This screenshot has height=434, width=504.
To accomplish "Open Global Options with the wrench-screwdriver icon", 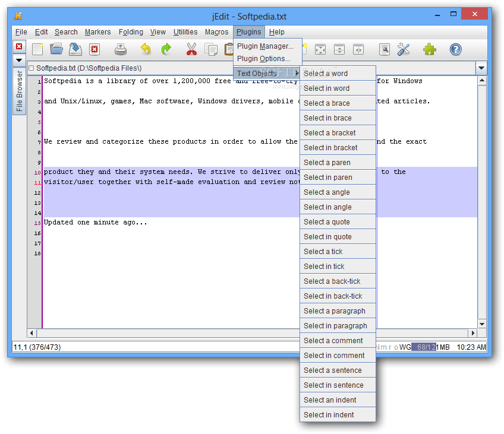I will point(404,49).
